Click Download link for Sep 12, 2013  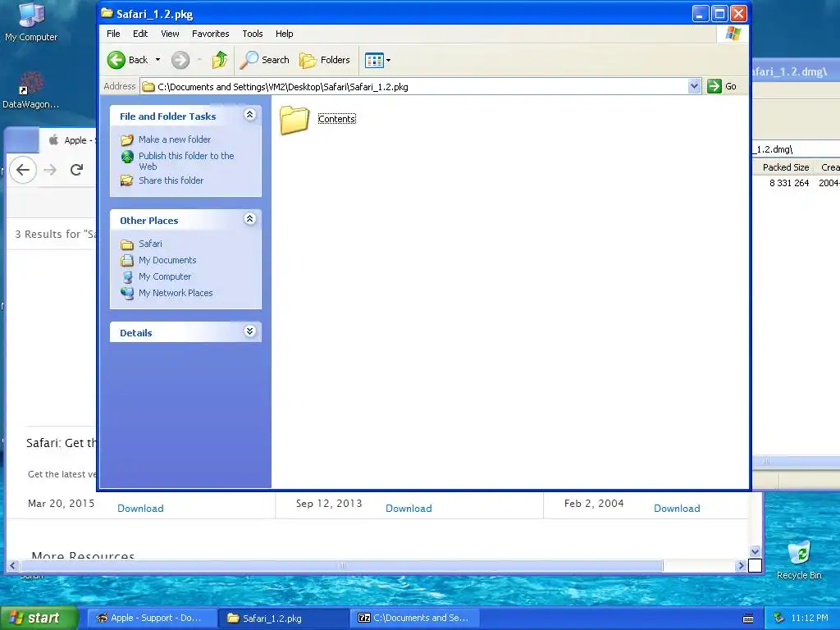(x=409, y=509)
